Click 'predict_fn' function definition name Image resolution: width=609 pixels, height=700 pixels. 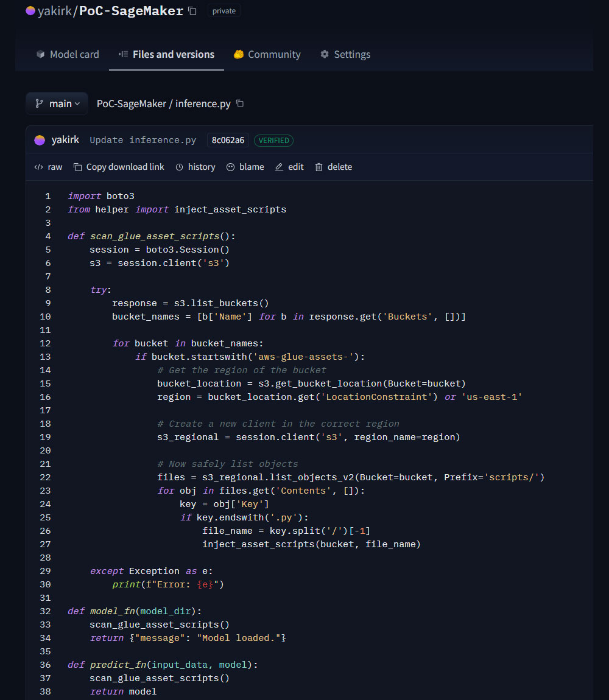click(x=118, y=665)
